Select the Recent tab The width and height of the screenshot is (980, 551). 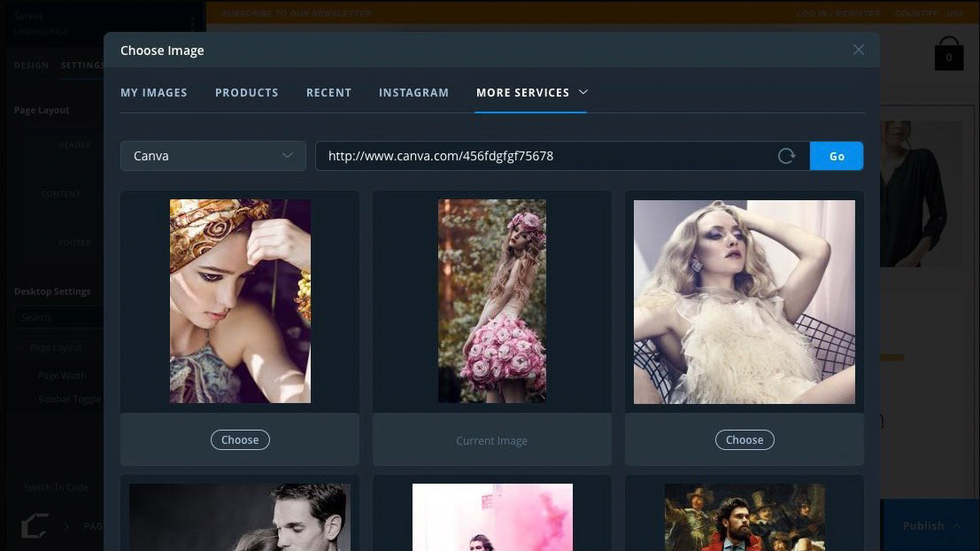328,92
